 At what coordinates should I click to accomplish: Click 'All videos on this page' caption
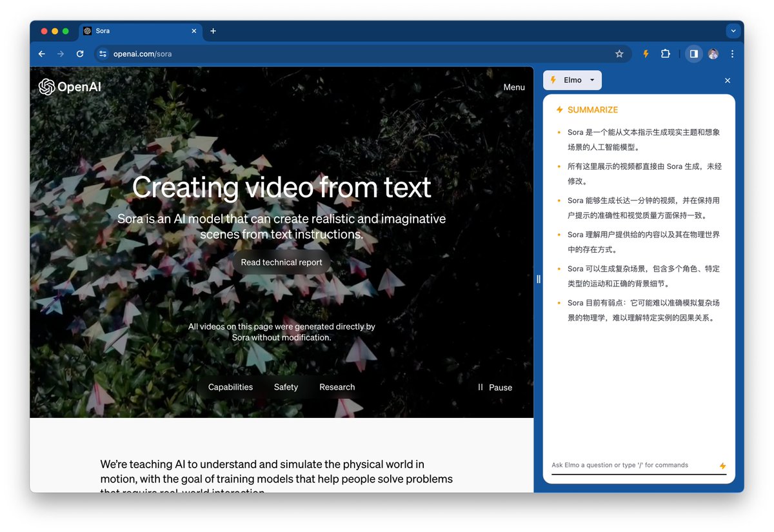tap(282, 332)
